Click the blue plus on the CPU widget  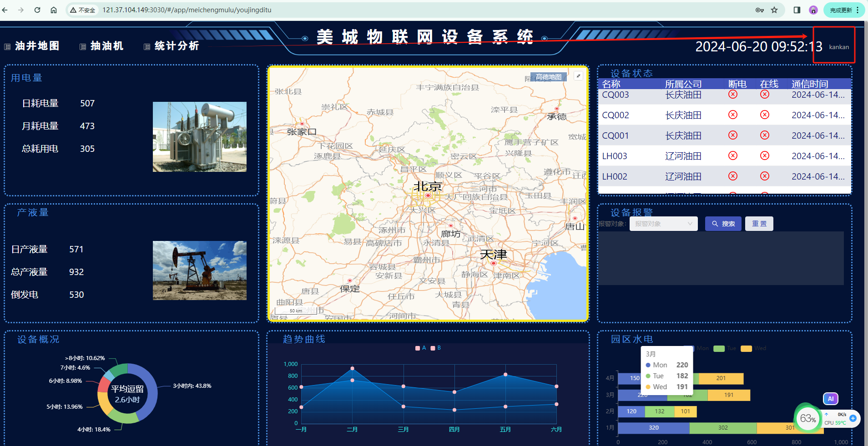[x=853, y=418]
